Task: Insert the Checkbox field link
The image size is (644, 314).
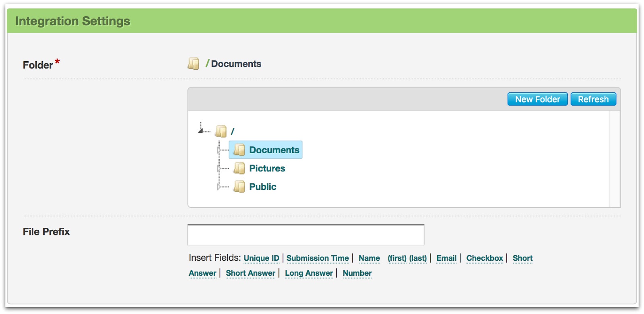Action: pyautogui.click(x=485, y=258)
